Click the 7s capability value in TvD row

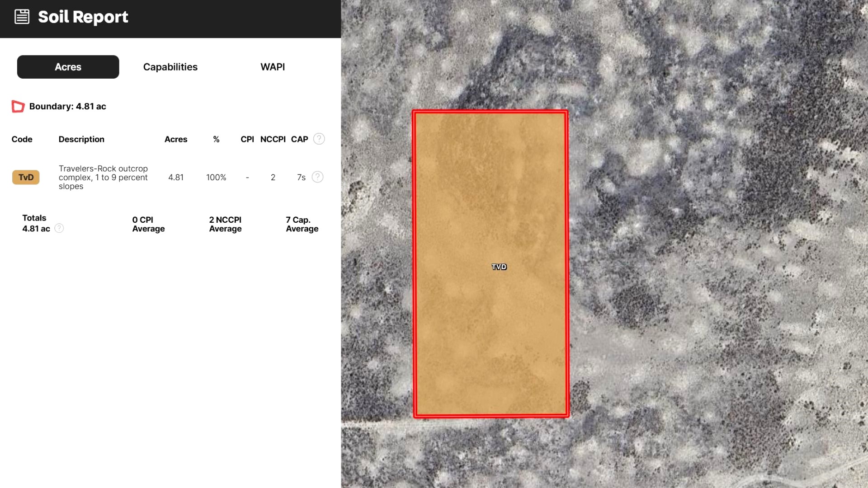(x=301, y=178)
